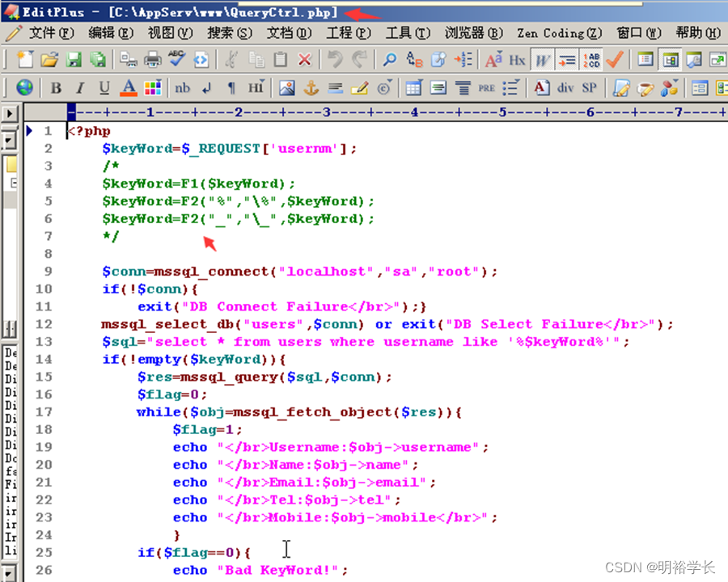This screenshot has height=582, width=728.
Task: Open the 视图(V) menu
Action: pyautogui.click(x=170, y=33)
